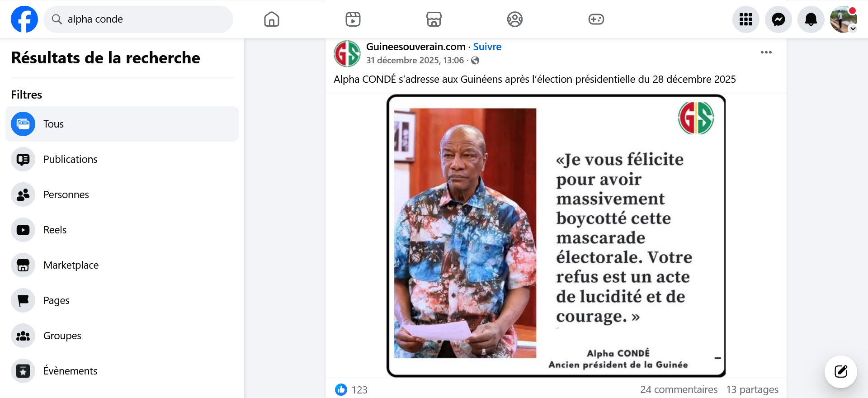
Task: Filter results by Publications
Action: tap(122, 159)
